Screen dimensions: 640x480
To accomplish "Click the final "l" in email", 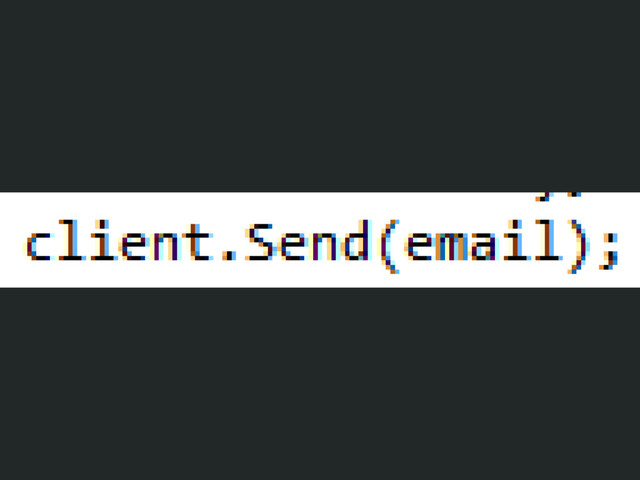I will click(547, 240).
